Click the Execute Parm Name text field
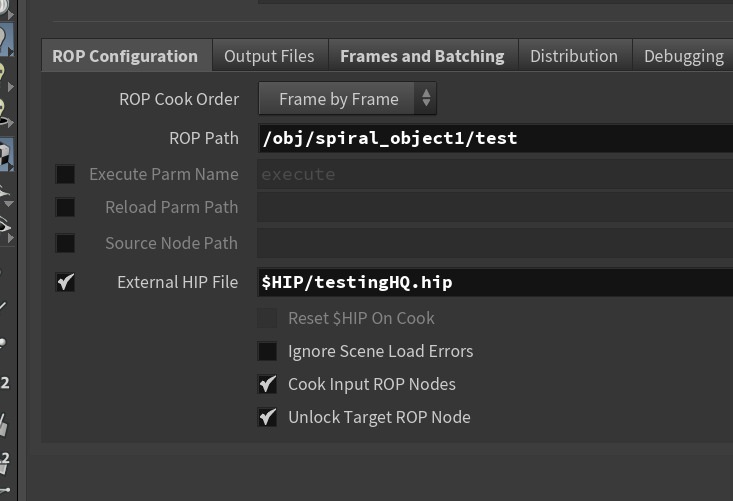This screenshot has width=733, height=501. pyautogui.click(x=495, y=174)
